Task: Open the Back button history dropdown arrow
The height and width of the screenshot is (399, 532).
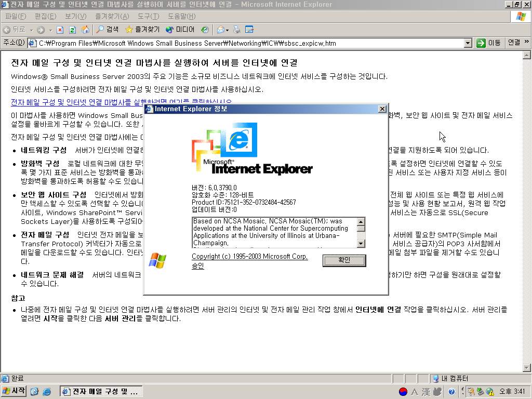Action: 31,30
